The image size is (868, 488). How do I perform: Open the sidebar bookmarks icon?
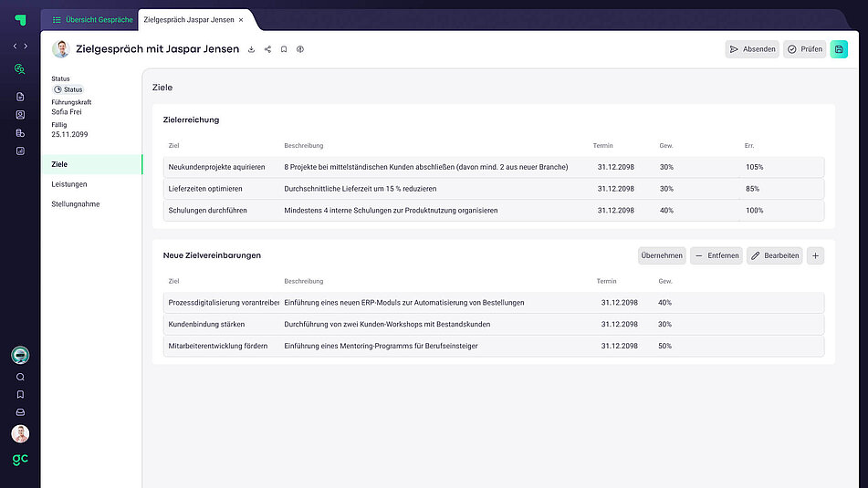pos(20,395)
